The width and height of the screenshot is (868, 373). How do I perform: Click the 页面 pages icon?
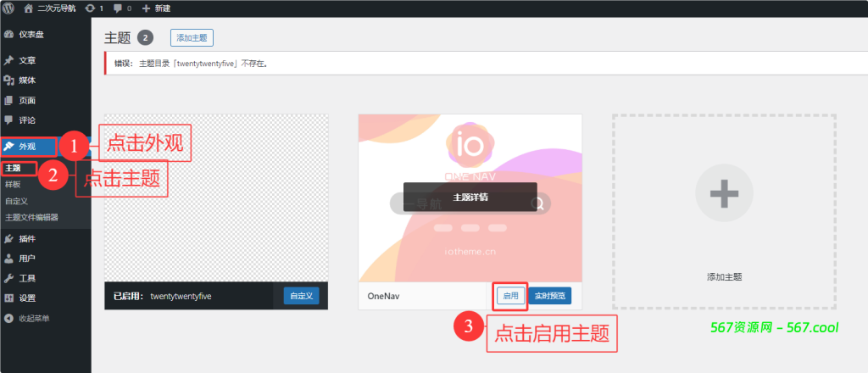[8, 100]
